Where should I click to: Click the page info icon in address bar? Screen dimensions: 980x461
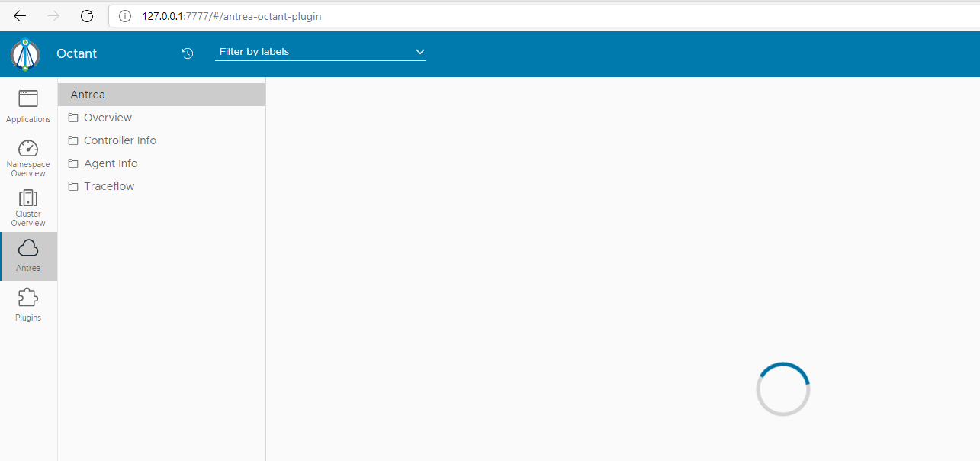[x=124, y=15]
